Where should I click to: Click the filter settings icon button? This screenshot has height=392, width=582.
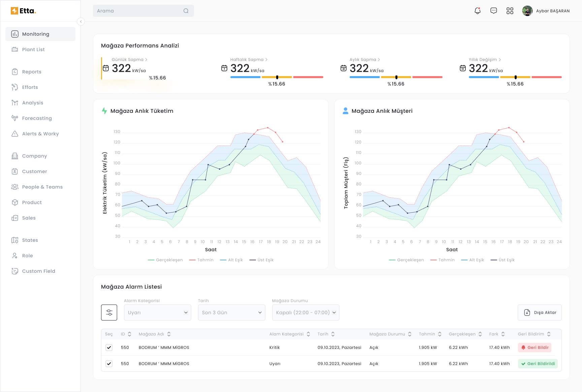click(109, 313)
